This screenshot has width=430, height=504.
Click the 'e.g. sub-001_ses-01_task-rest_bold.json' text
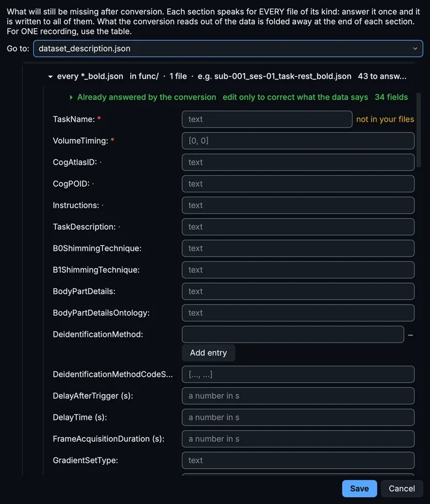pos(275,76)
